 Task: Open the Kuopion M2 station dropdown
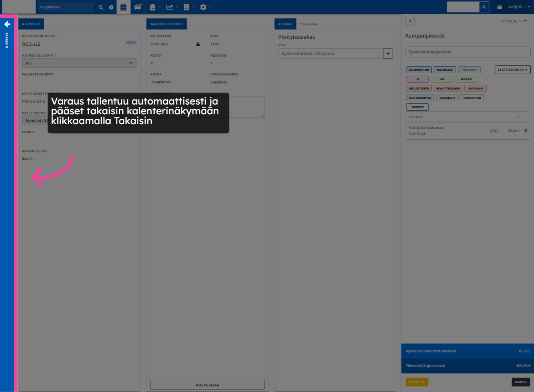point(65,7)
